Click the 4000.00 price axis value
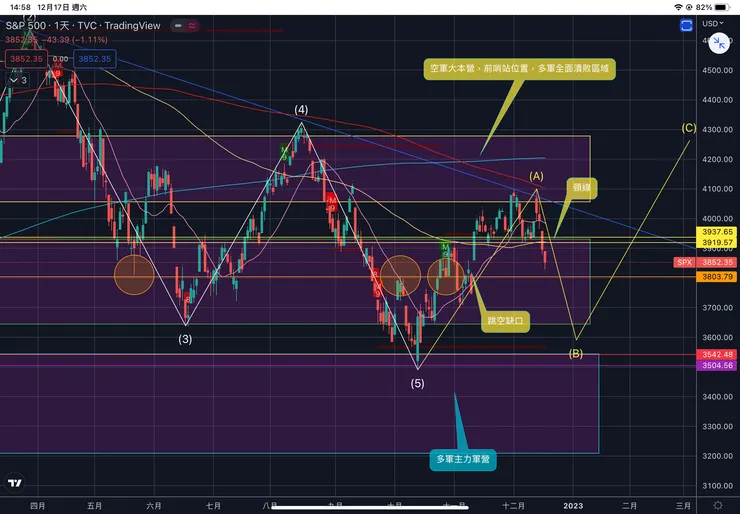 point(717,219)
